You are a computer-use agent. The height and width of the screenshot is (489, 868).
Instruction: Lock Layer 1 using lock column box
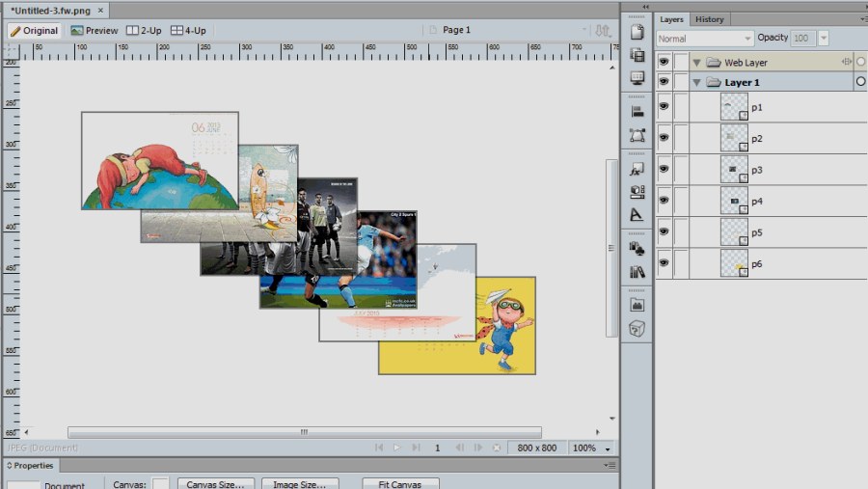pyautogui.click(x=682, y=82)
